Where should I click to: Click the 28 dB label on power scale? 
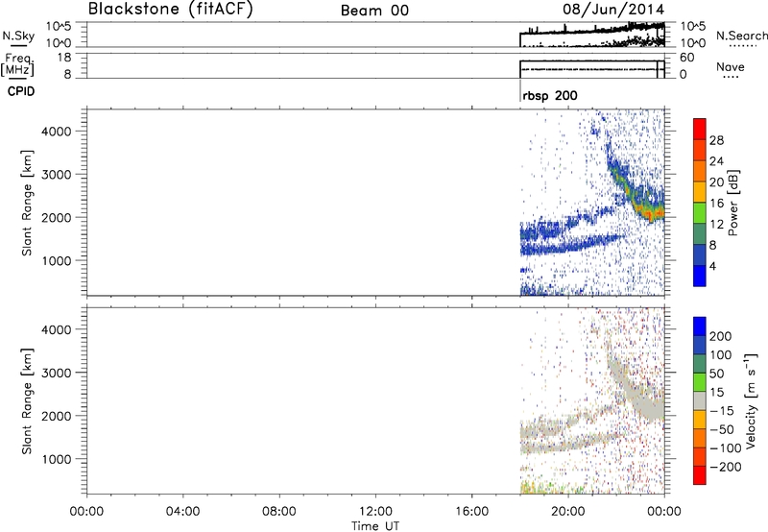tap(716, 140)
